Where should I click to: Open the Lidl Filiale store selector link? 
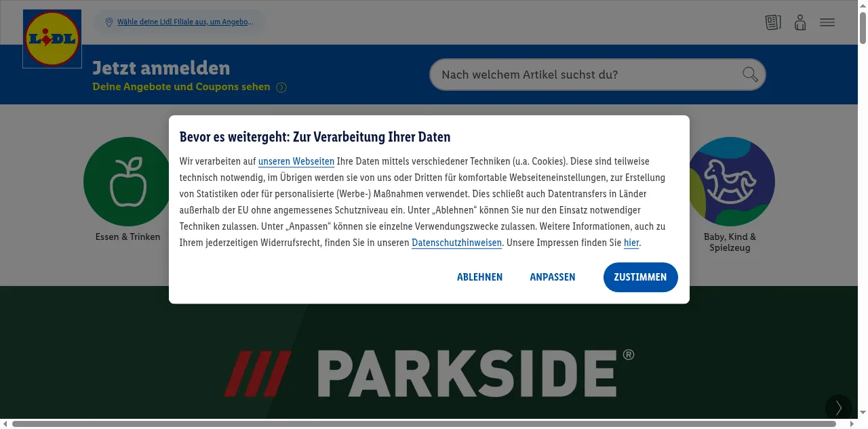[x=185, y=22]
